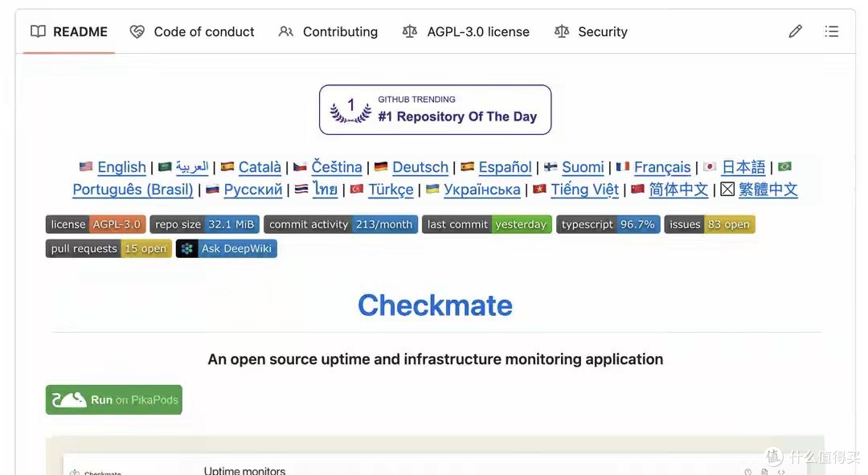Click the open source uptime monitoring tagline

(x=435, y=359)
